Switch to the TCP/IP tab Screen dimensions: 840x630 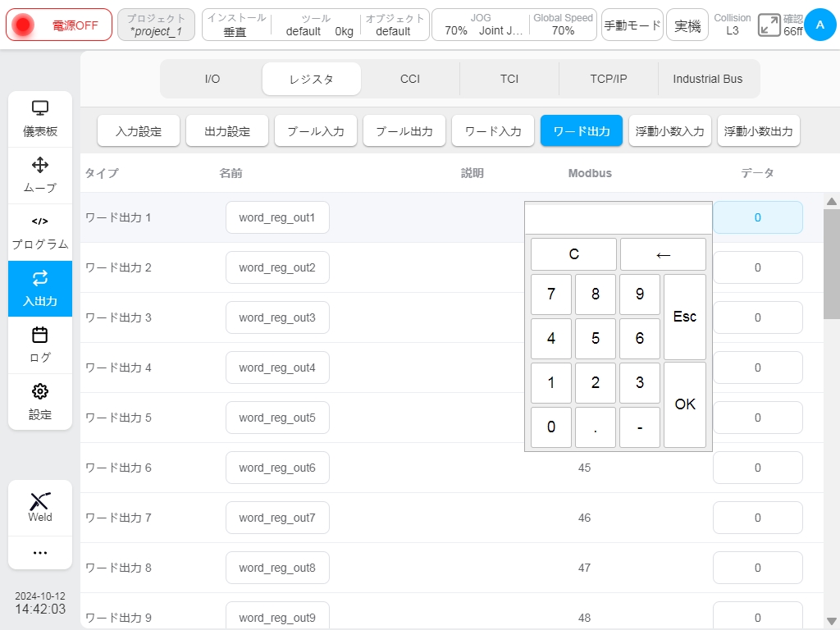coord(609,79)
